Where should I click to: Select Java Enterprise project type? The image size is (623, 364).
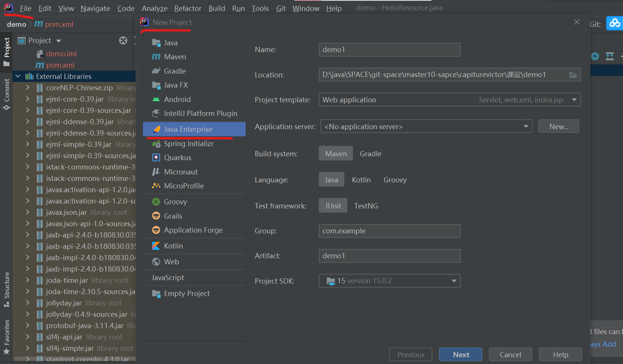coord(194,129)
